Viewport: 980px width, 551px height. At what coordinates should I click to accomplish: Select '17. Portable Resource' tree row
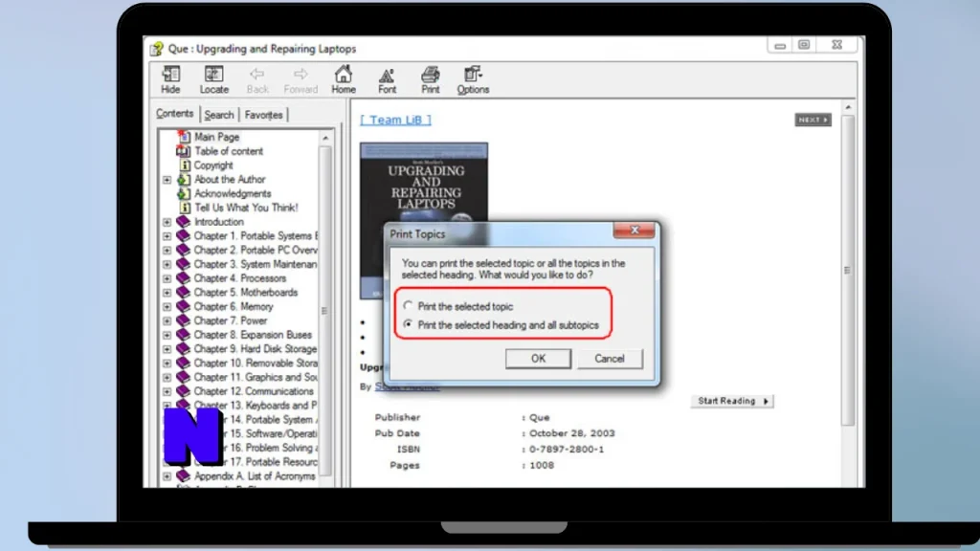[273, 462]
